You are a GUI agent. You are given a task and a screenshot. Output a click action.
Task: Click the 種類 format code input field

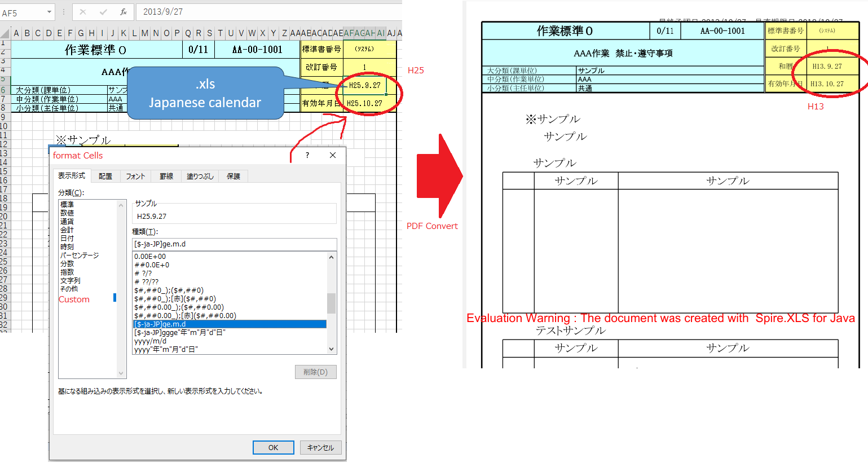[x=234, y=244]
